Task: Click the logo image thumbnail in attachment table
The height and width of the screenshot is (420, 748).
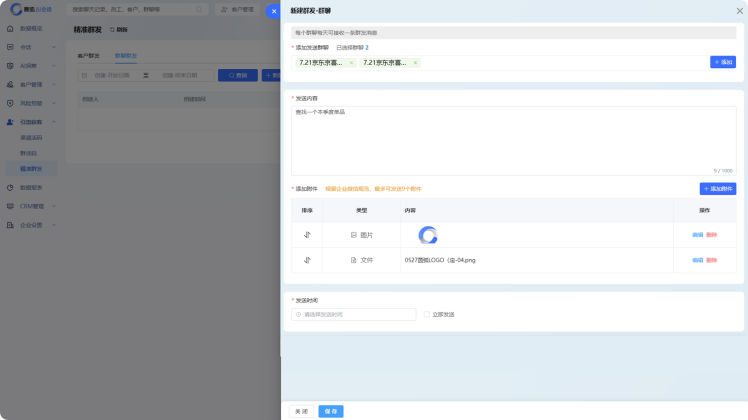Action: [428, 235]
